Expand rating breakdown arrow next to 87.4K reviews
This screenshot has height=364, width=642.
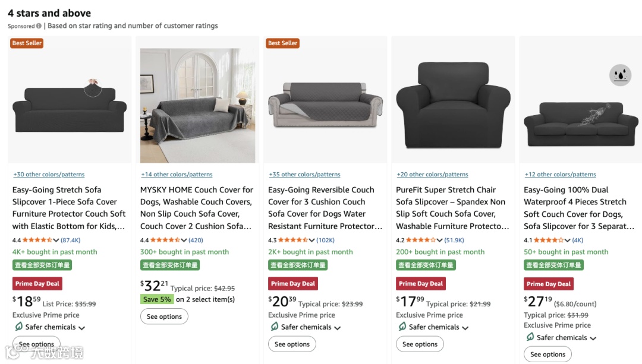pos(56,240)
